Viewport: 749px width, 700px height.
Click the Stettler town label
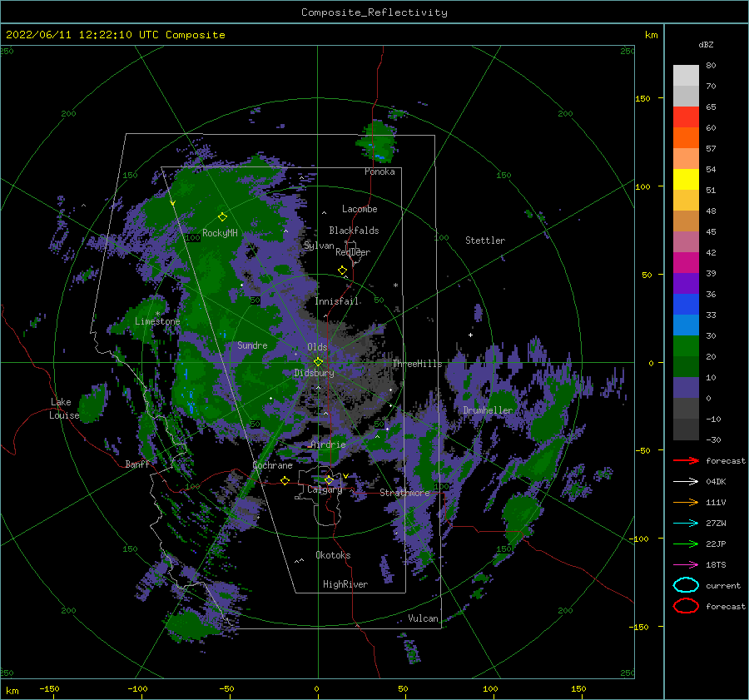point(485,241)
